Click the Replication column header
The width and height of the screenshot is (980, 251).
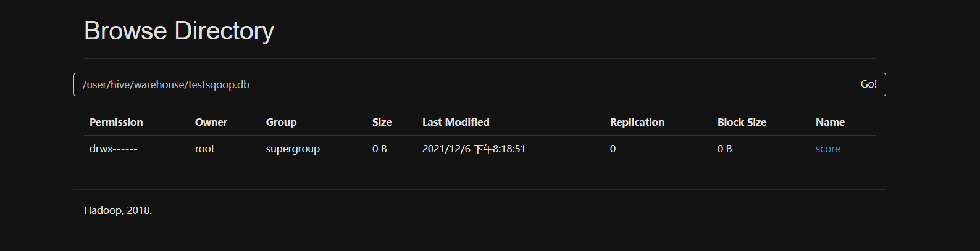click(x=637, y=122)
